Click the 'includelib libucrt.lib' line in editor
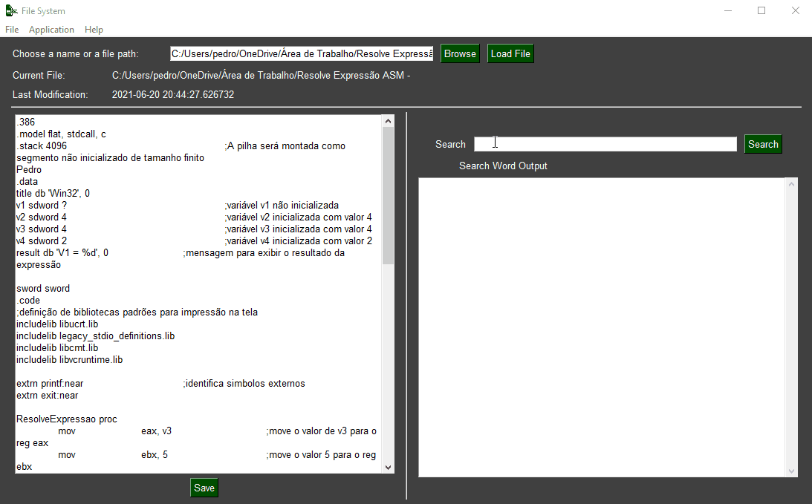The image size is (812, 504). pyautogui.click(x=57, y=324)
